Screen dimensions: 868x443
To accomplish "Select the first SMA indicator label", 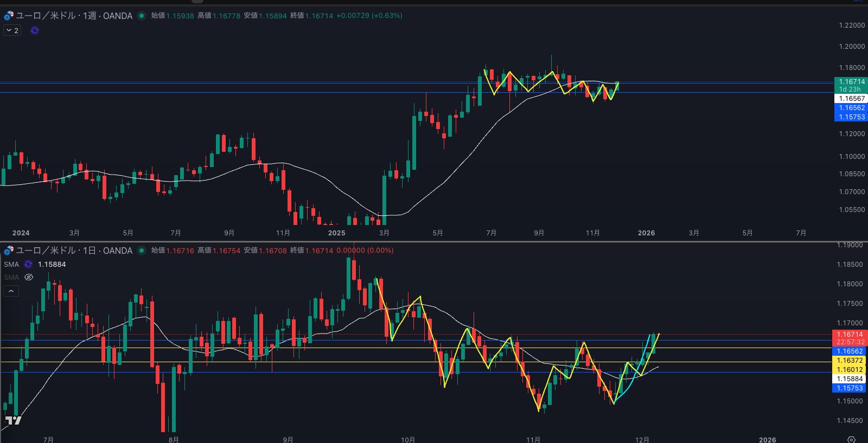I will click(x=11, y=265).
